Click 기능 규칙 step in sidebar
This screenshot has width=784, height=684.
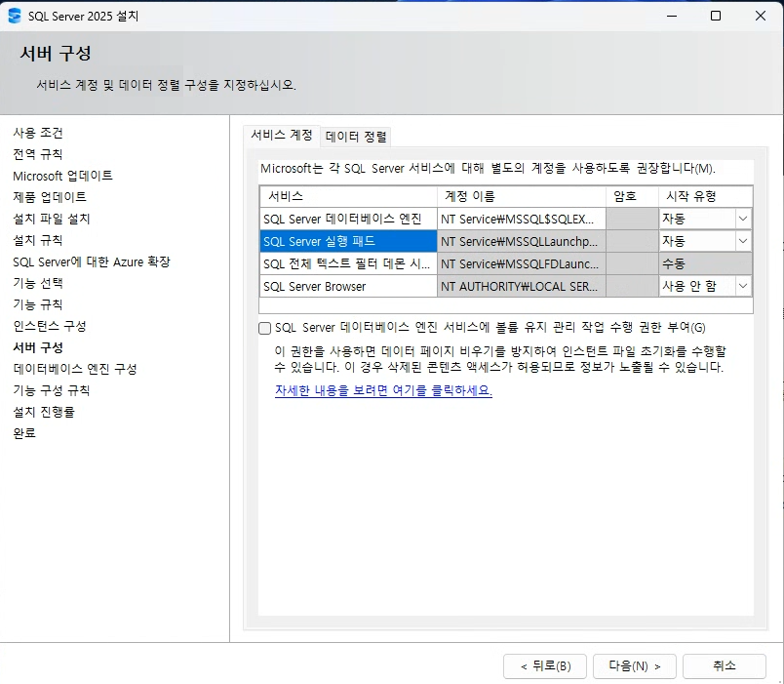[x=38, y=304]
